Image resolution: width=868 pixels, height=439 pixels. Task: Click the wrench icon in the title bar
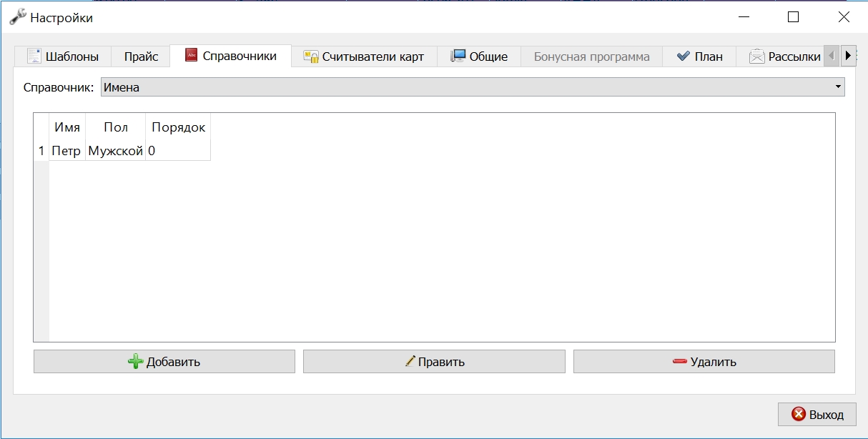(x=18, y=18)
